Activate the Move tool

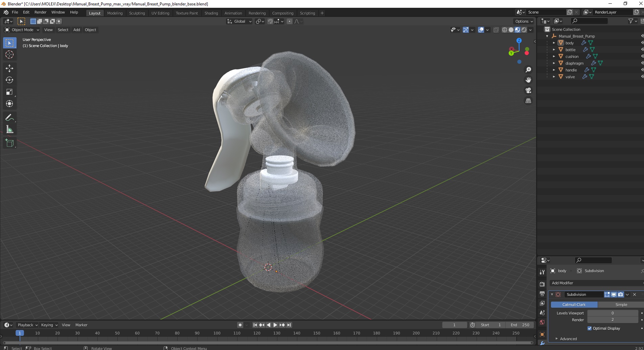(9, 68)
